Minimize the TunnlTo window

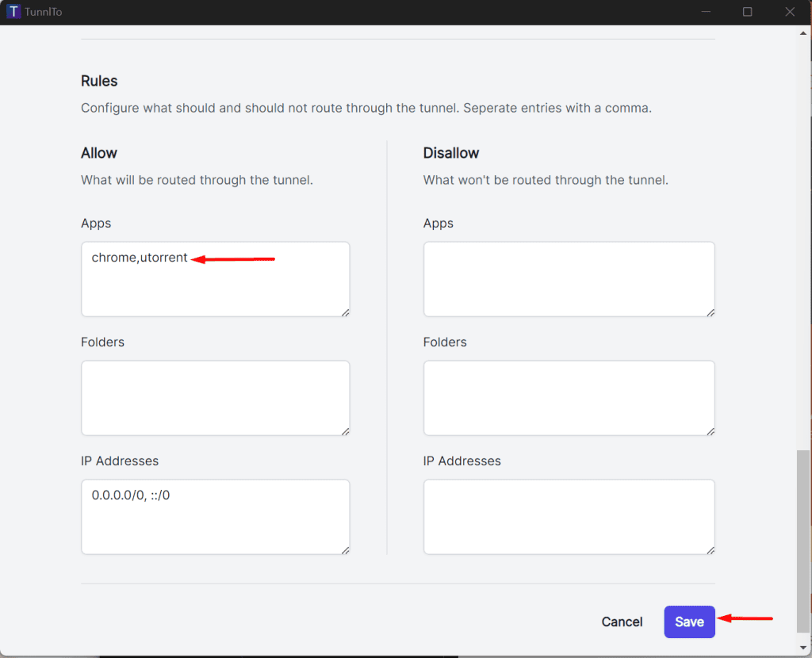pyautogui.click(x=706, y=11)
